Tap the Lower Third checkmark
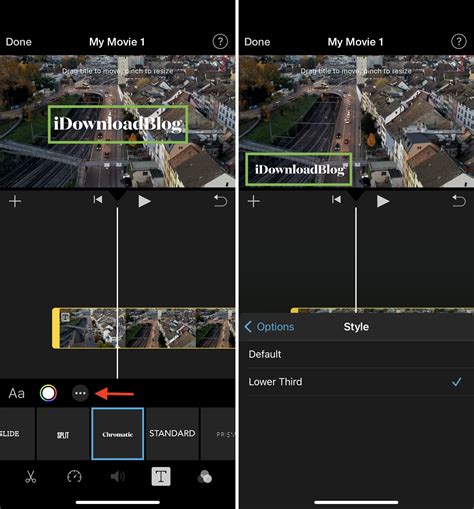The image size is (474, 509). pyautogui.click(x=456, y=382)
